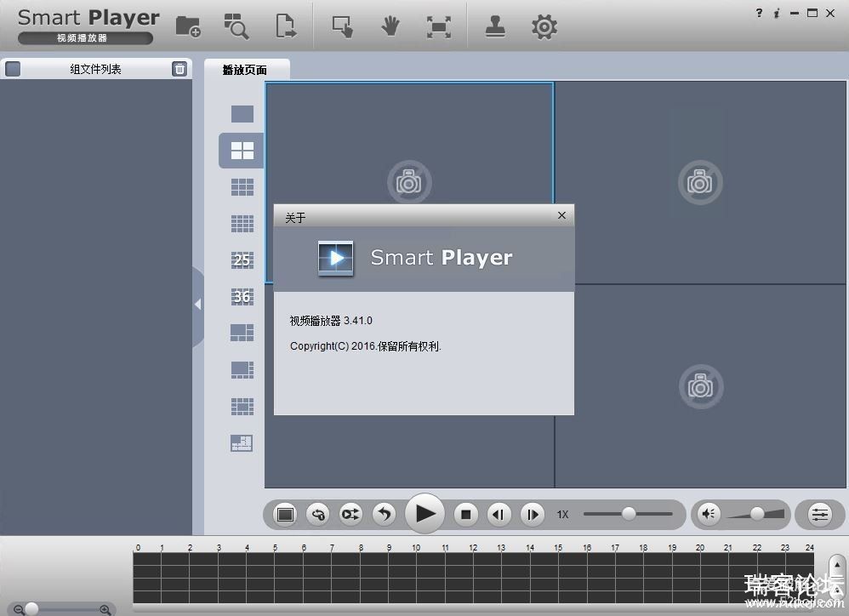Open the file search magnifier tool
The height and width of the screenshot is (616, 849).
(236, 26)
